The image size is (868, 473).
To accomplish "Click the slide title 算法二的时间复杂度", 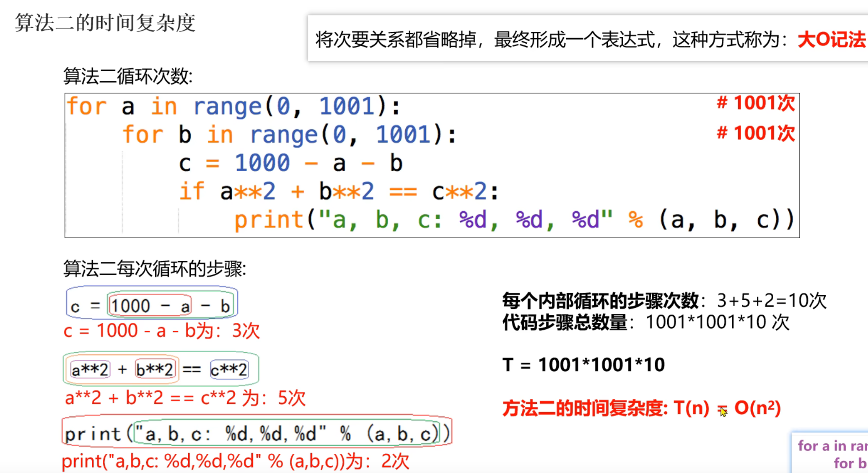I will point(105,23).
